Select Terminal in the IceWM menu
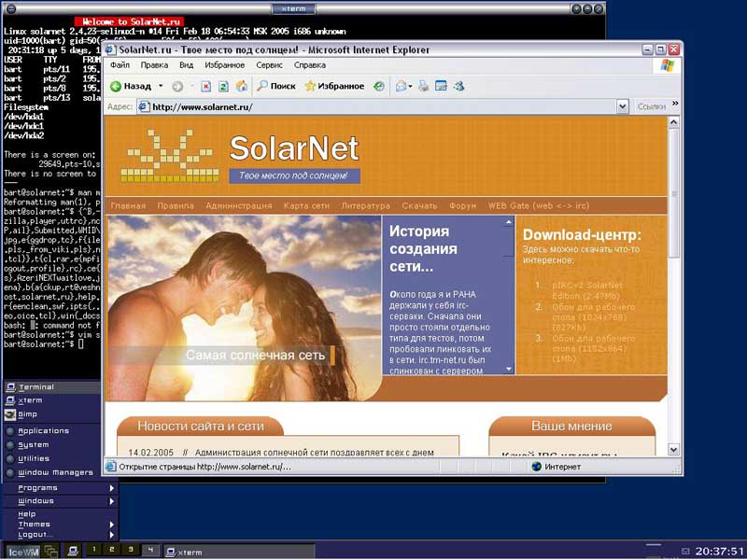This screenshot has height=560, width=747. pos(52,387)
